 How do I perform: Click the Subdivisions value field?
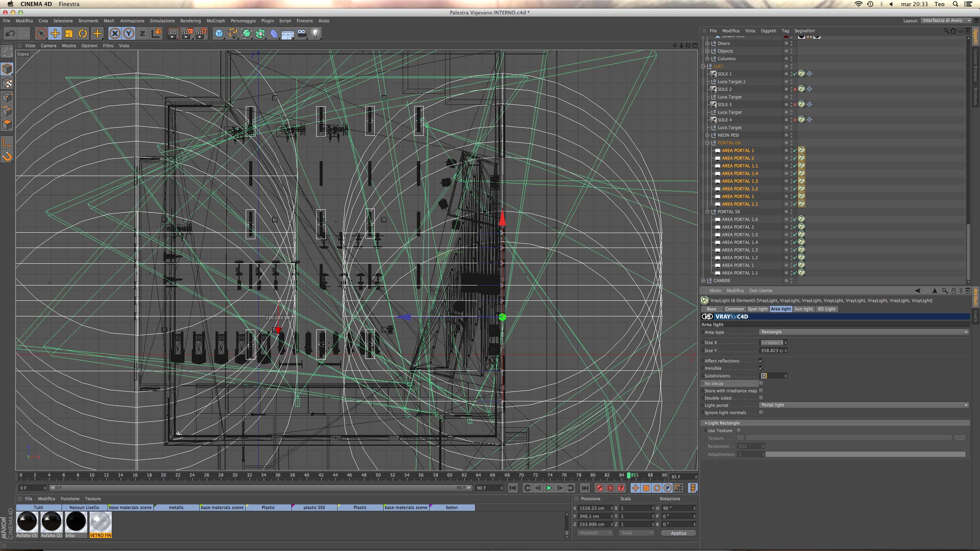[x=773, y=376]
